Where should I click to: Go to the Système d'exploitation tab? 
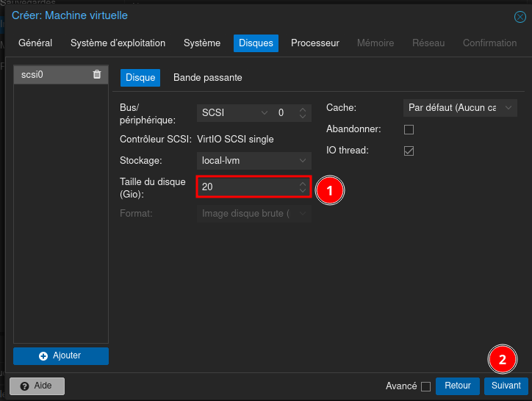(x=118, y=43)
